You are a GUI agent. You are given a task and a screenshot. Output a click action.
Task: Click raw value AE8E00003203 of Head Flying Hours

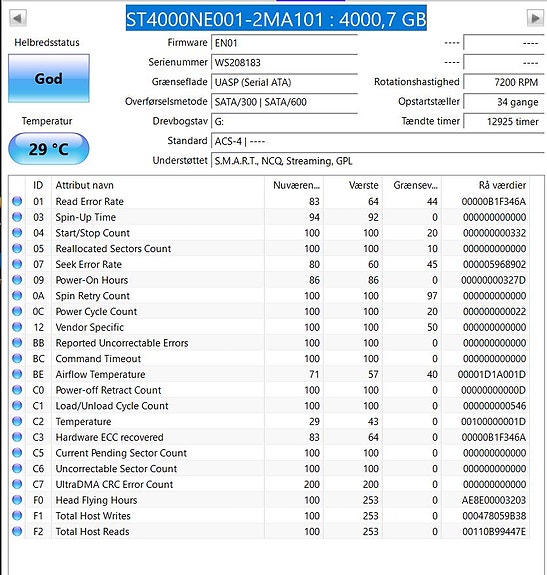point(494,500)
